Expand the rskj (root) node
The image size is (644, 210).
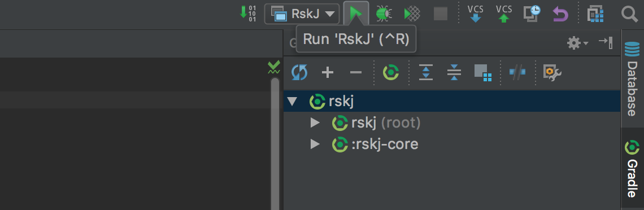pyautogui.click(x=315, y=123)
